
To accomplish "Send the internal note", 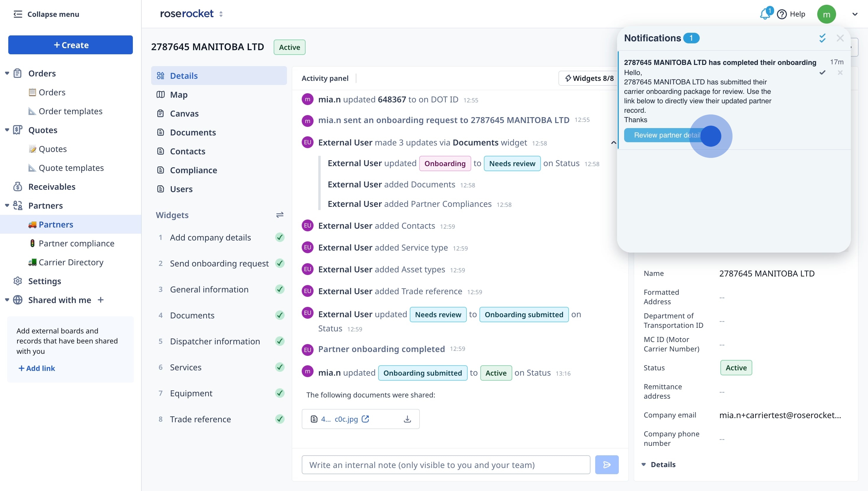I will pos(606,465).
